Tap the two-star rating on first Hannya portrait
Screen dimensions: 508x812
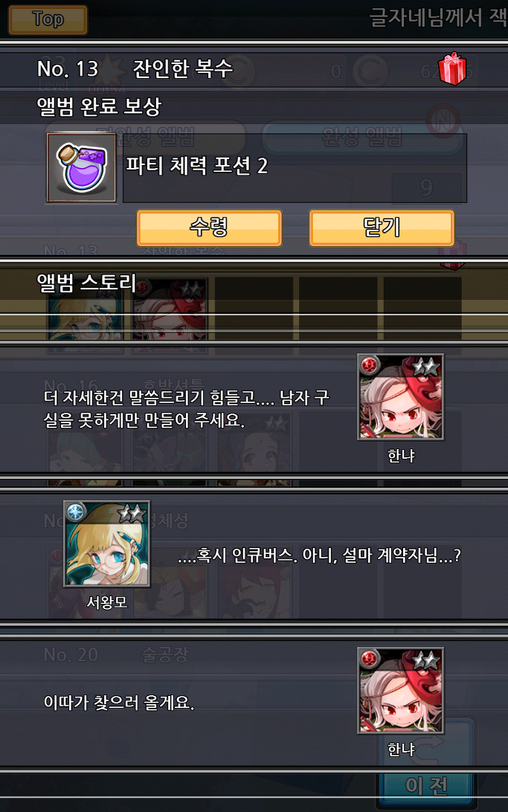pyautogui.click(x=425, y=367)
